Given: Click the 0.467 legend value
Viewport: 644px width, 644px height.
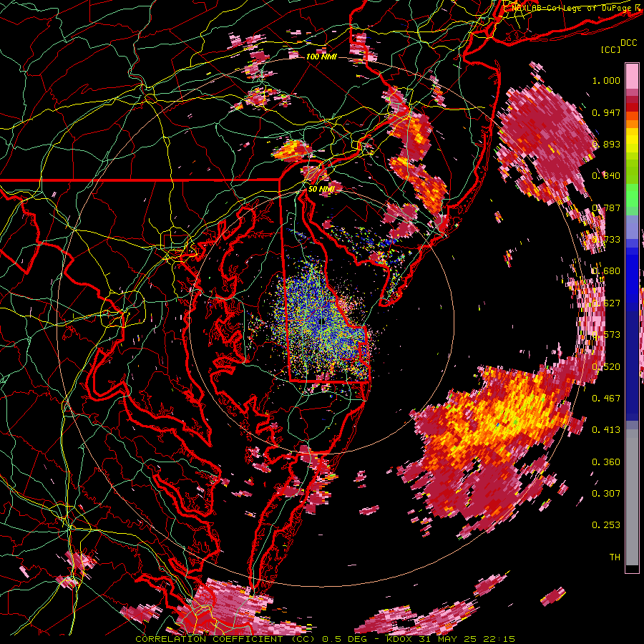Looking at the screenshot, I should coord(606,398).
